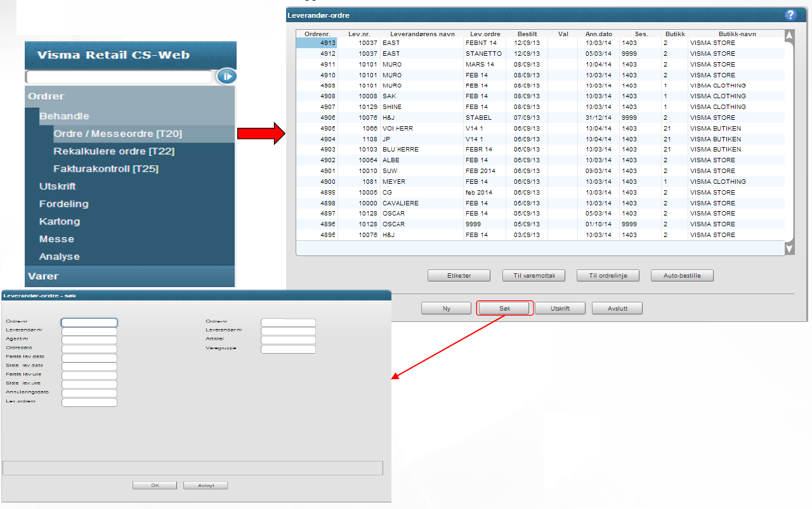Focus left-column Ordre-nr search field
The image size is (812, 509).
click(89, 323)
